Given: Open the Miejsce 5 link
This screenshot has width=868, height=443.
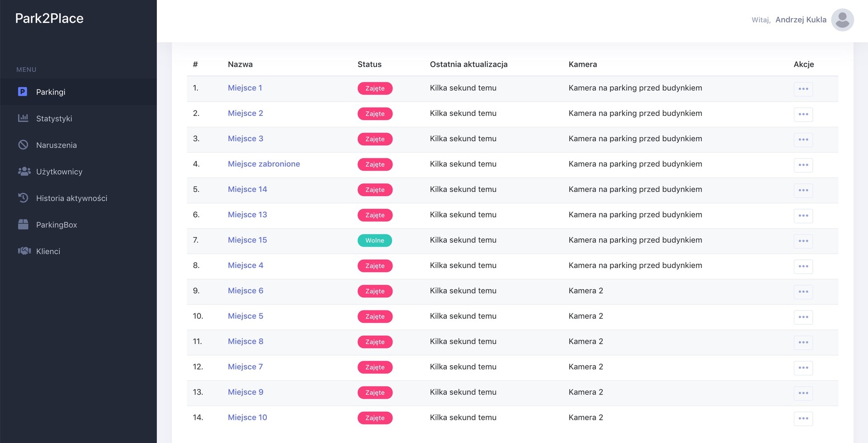Looking at the screenshot, I should 245,316.
